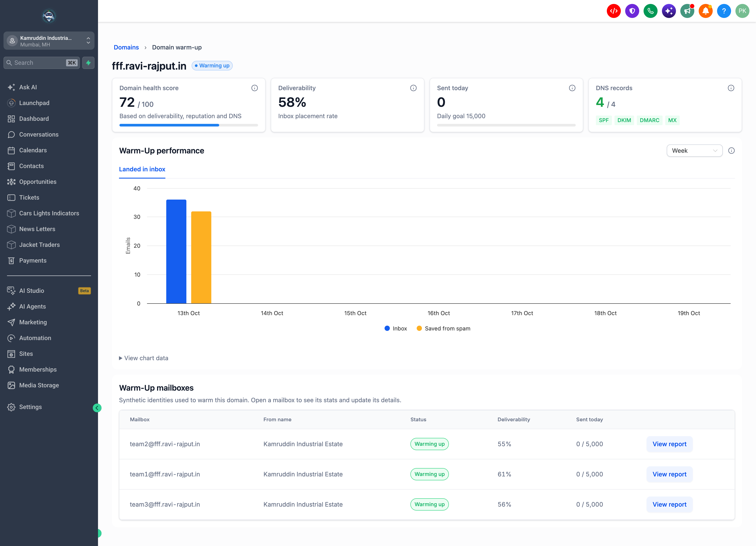This screenshot has width=756, height=546.
Task: Show info for Sent today card
Action: coord(572,88)
